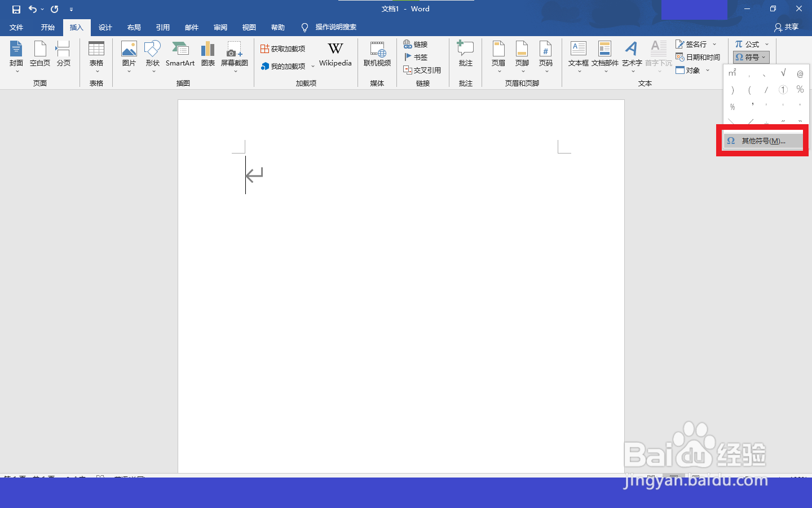This screenshot has height=508, width=812.
Task: Expand the 签名行 dropdown arrow
Action: coord(714,44)
